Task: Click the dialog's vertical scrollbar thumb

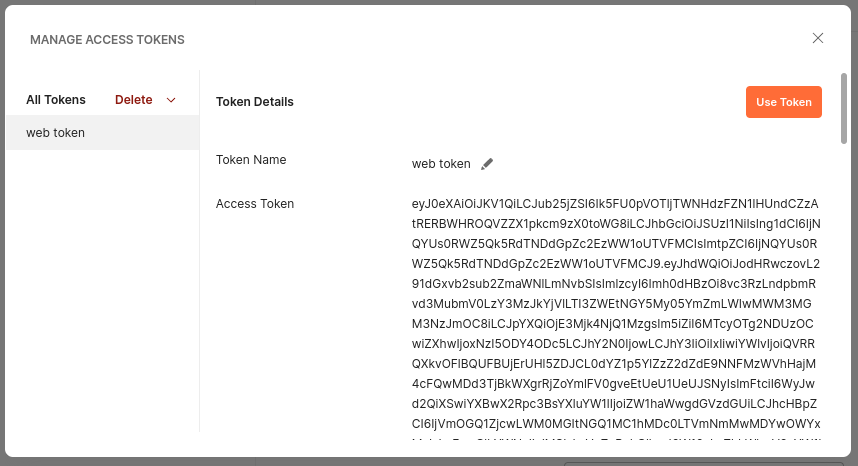Action: click(x=844, y=108)
